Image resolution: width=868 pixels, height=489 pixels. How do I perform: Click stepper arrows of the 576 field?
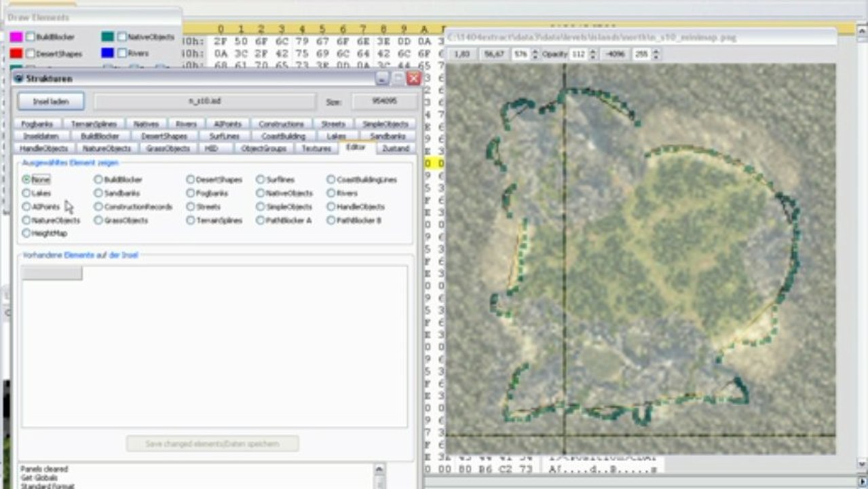pyautogui.click(x=534, y=54)
